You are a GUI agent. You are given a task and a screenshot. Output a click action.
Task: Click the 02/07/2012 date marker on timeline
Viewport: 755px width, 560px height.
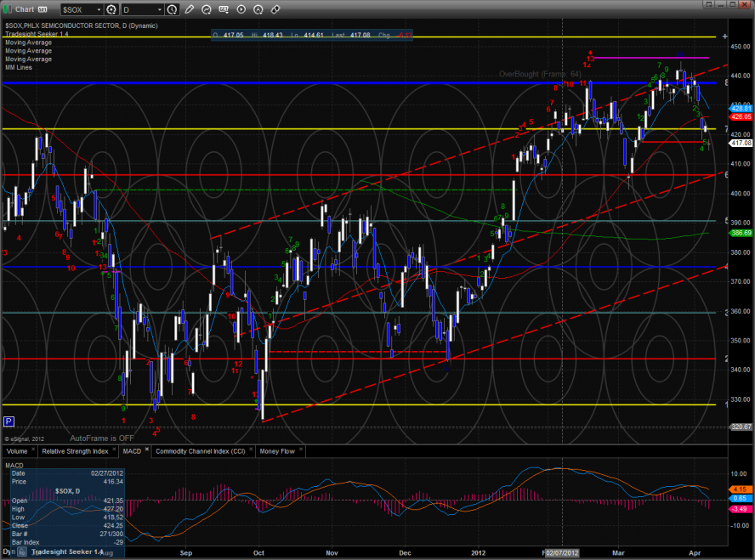[563, 552]
